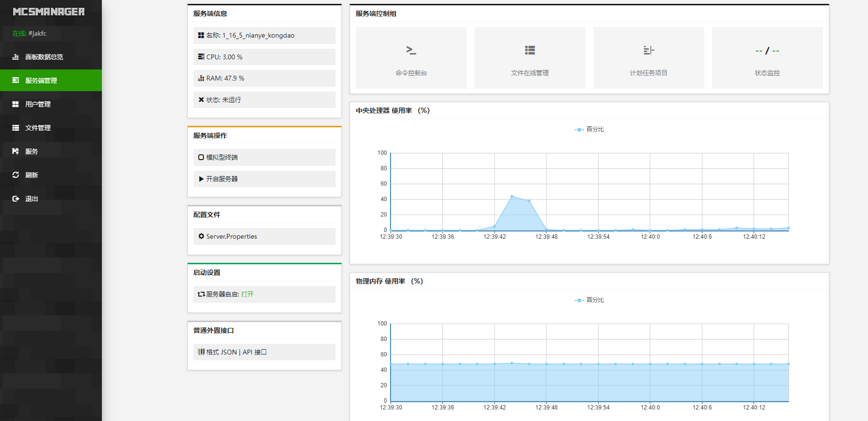Screen dimensions: 868x421
Task: Click the RAM: 47.9 % info row
Action: click(265, 78)
